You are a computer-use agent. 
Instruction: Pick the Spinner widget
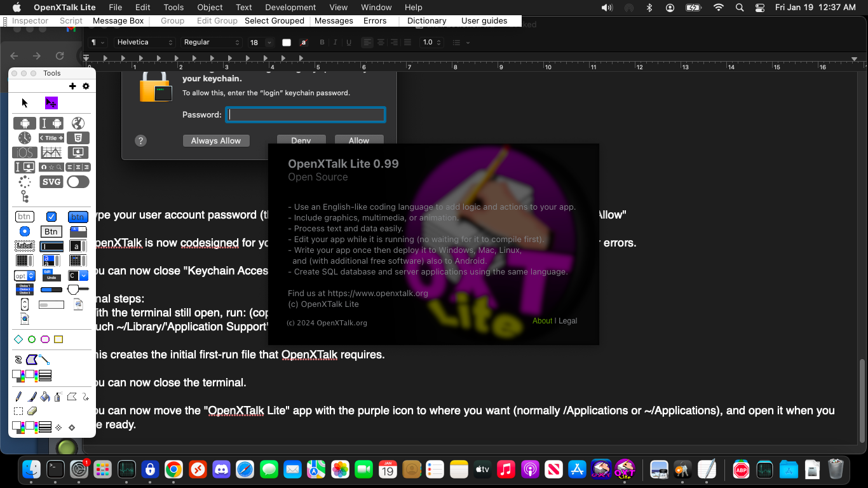(x=25, y=182)
